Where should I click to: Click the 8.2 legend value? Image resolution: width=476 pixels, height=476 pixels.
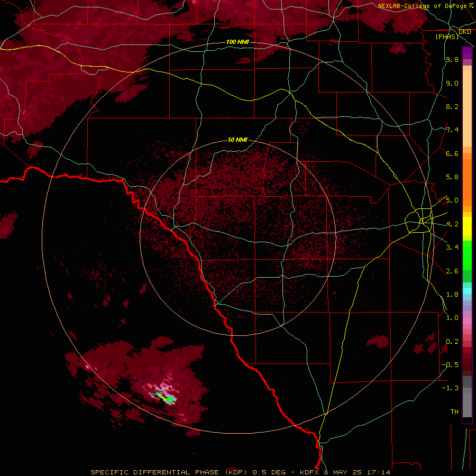pos(452,106)
